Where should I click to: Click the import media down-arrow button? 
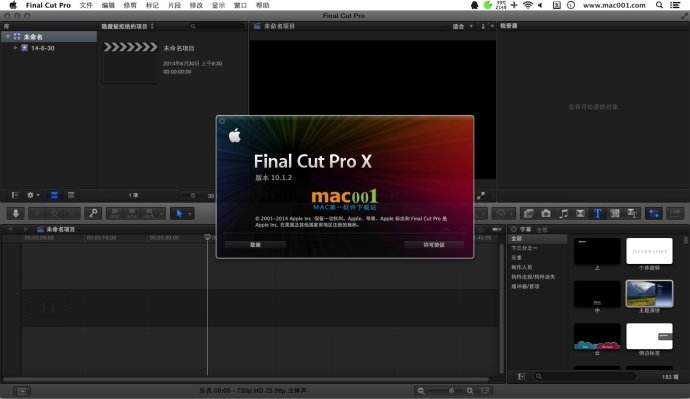click(15, 214)
